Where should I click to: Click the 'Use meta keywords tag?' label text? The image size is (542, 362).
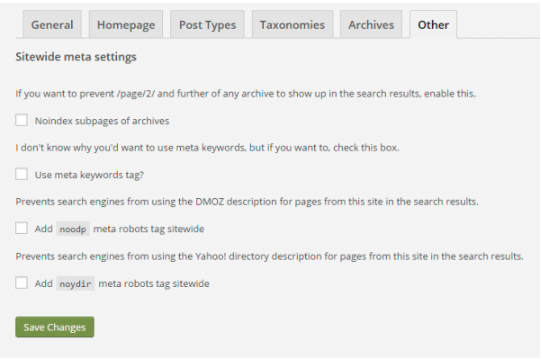(89, 175)
